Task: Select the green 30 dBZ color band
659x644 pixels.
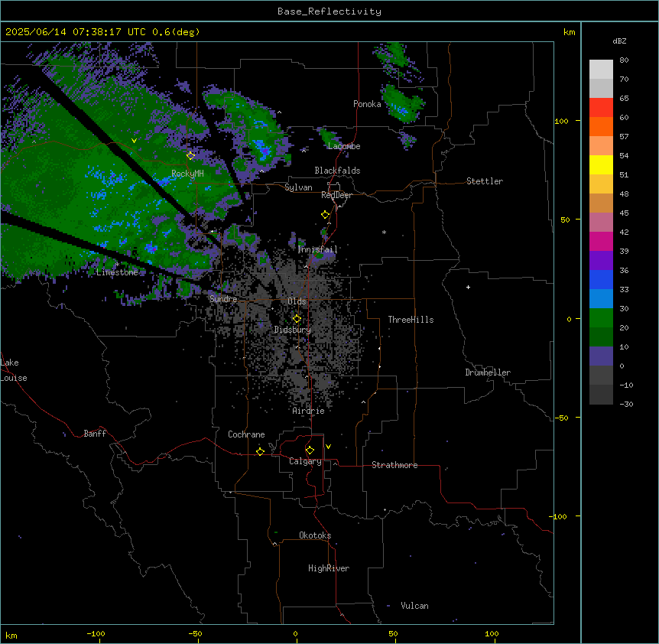Action: [601, 318]
